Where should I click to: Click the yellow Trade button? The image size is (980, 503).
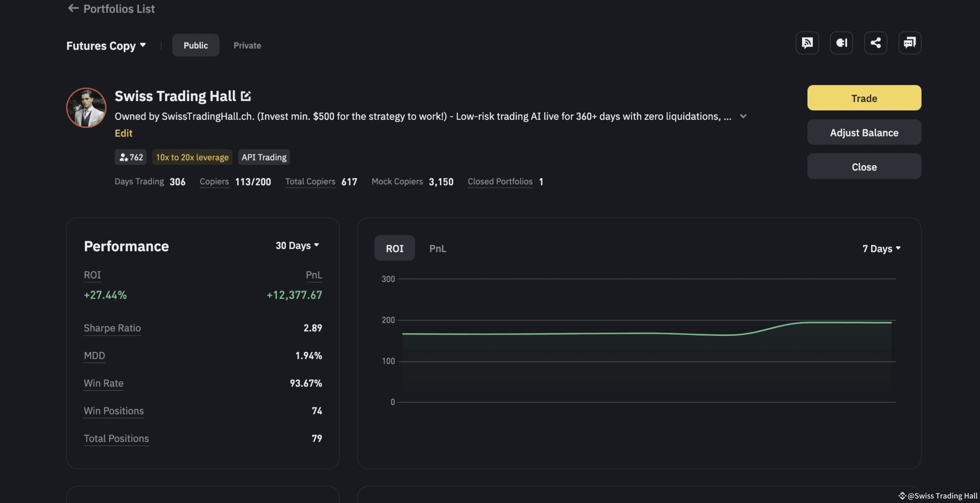coord(864,98)
